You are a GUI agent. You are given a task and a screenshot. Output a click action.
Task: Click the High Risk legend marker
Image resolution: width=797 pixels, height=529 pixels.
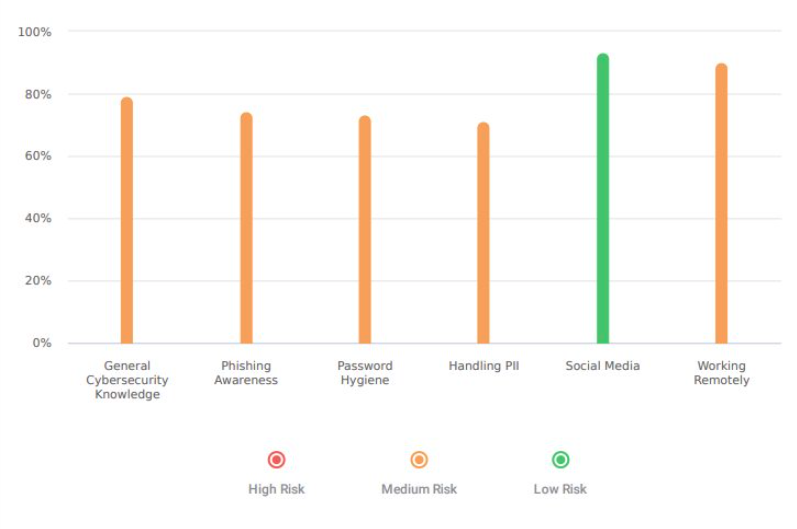[277, 460]
